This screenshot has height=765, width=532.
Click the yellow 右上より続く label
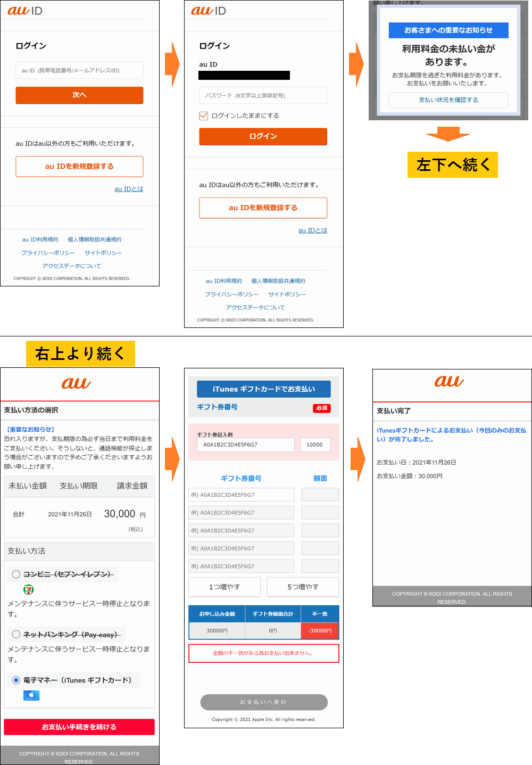point(80,353)
